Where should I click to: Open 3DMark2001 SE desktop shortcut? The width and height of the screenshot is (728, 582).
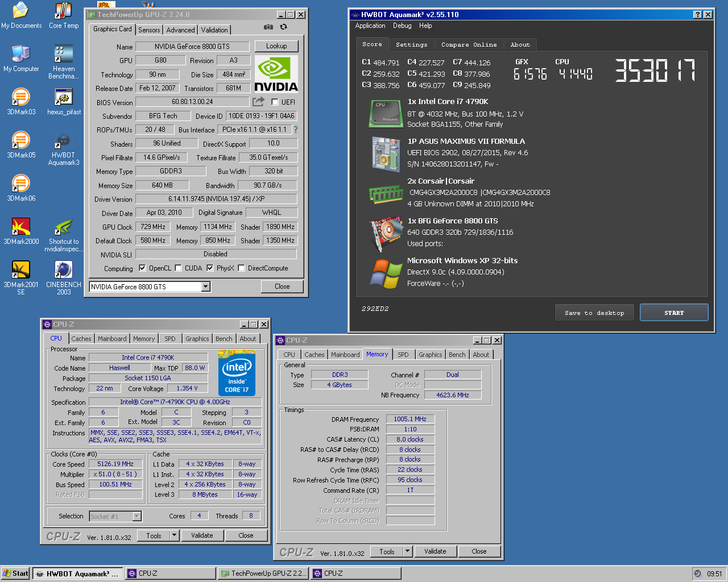point(21,278)
